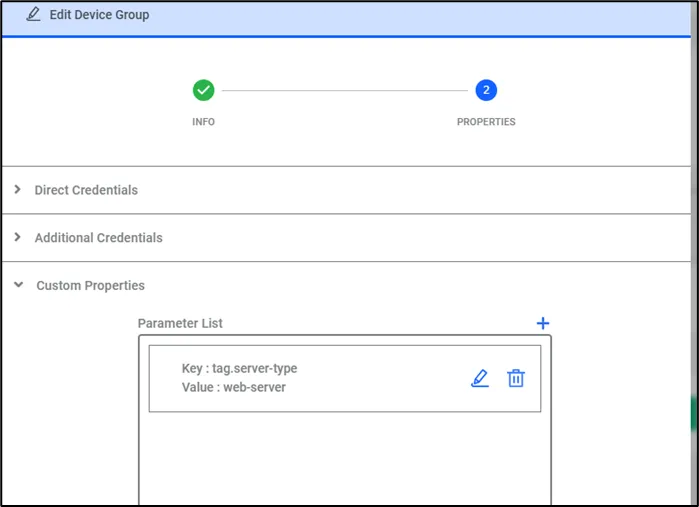Expand Additional Credentials chevron
The width and height of the screenshot is (699, 507).
pyautogui.click(x=17, y=237)
